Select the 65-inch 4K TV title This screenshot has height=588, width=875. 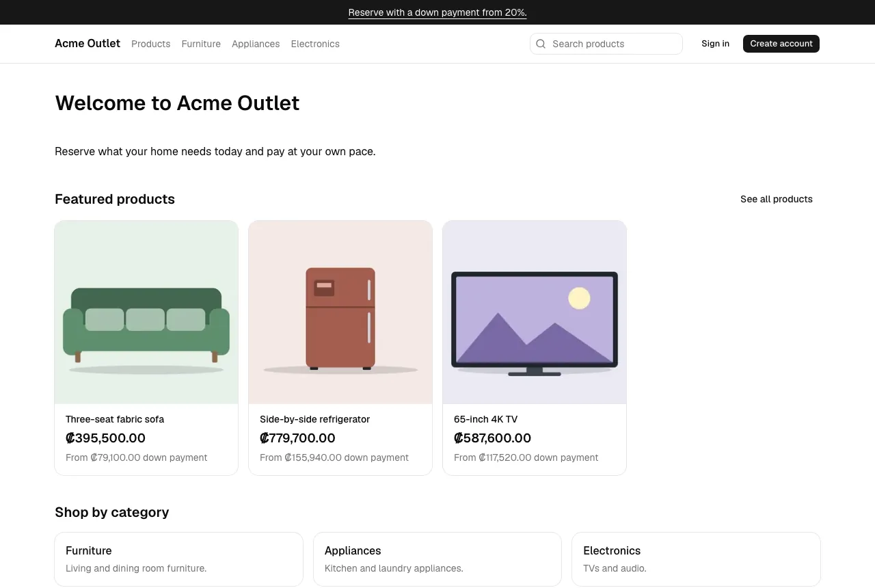485,419
